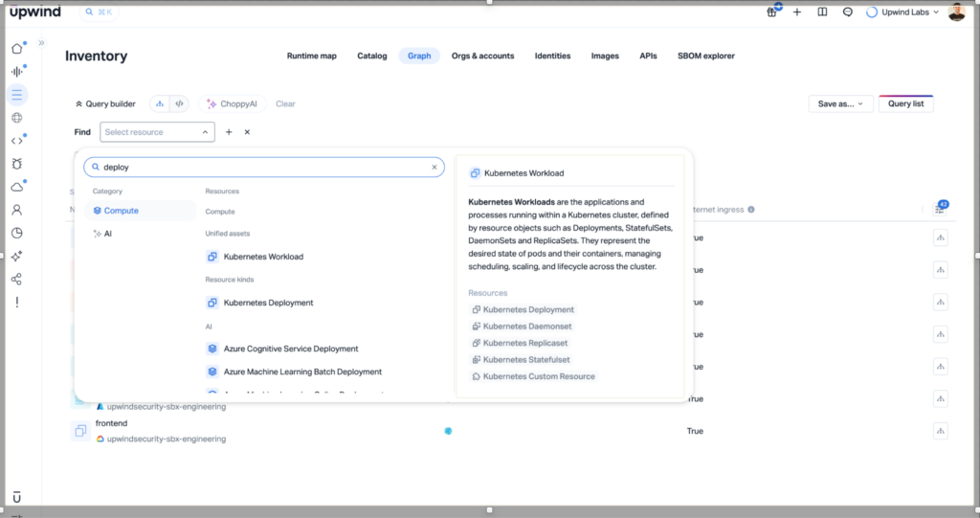Open the bug vulnerabilities sidebar icon
980x518 pixels.
tap(17, 164)
